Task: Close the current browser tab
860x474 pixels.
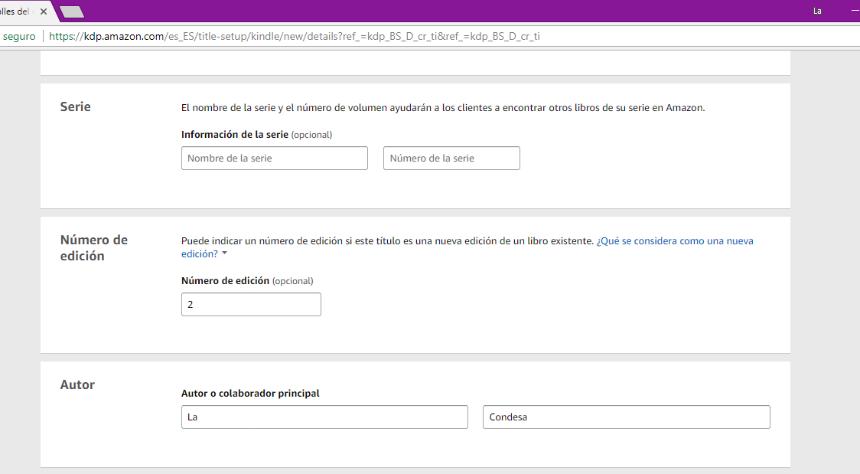Action: (x=44, y=12)
